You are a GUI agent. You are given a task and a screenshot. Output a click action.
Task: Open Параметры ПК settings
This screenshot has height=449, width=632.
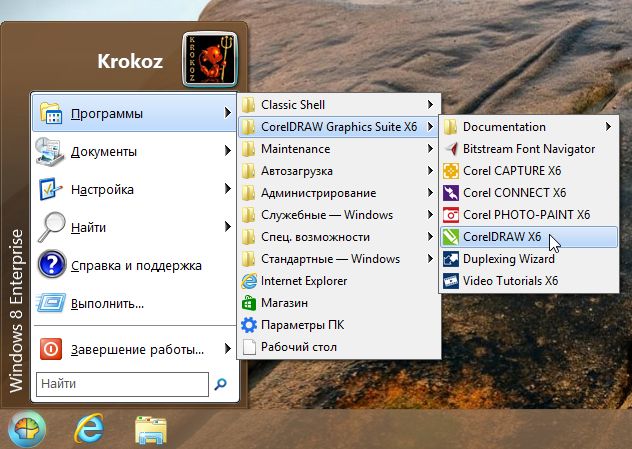coord(300,325)
